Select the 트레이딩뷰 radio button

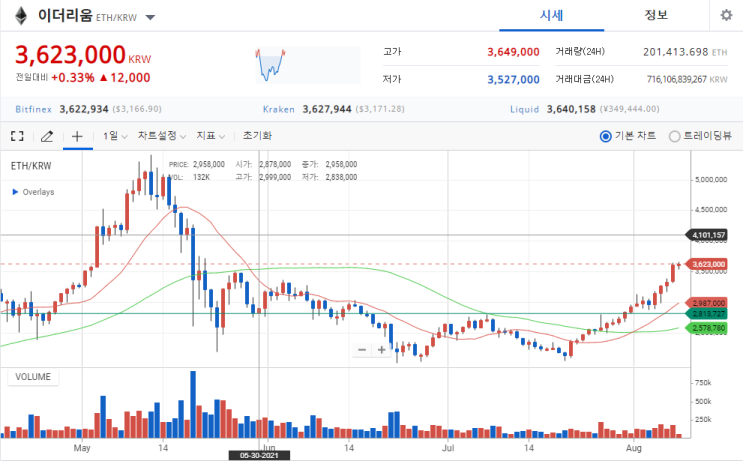click(674, 136)
